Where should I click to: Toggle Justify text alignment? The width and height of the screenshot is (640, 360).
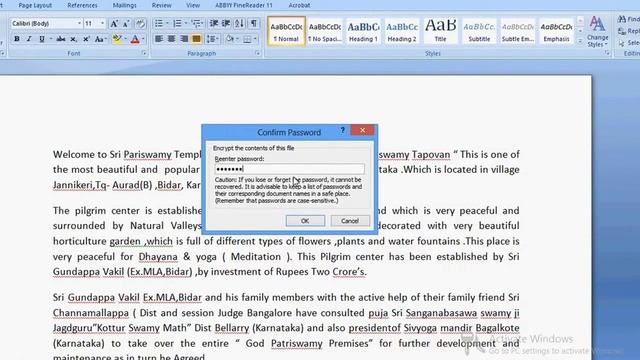[x=197, y=39]
